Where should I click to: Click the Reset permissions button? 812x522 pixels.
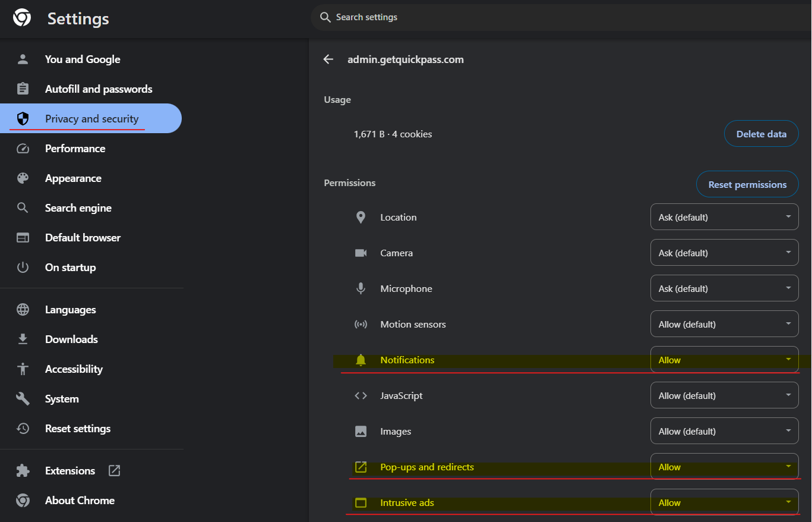coord(747,184)
